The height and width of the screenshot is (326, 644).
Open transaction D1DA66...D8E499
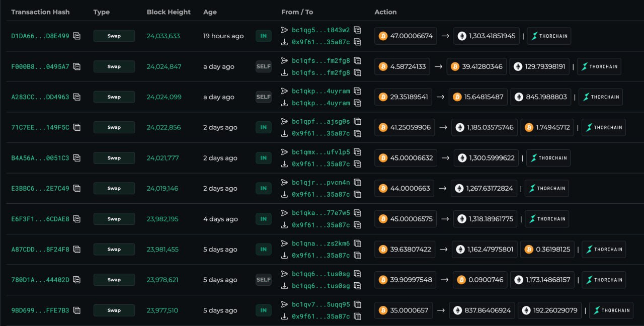[40, 36]
